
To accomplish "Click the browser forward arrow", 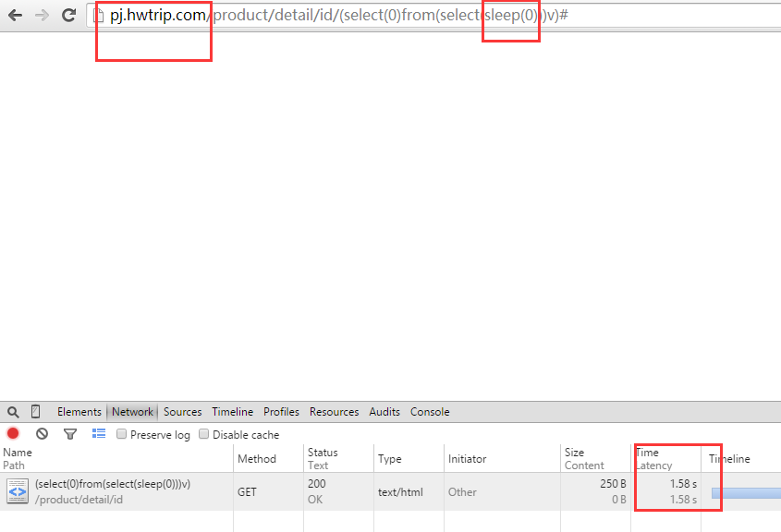I will click(x=43, y=16).
